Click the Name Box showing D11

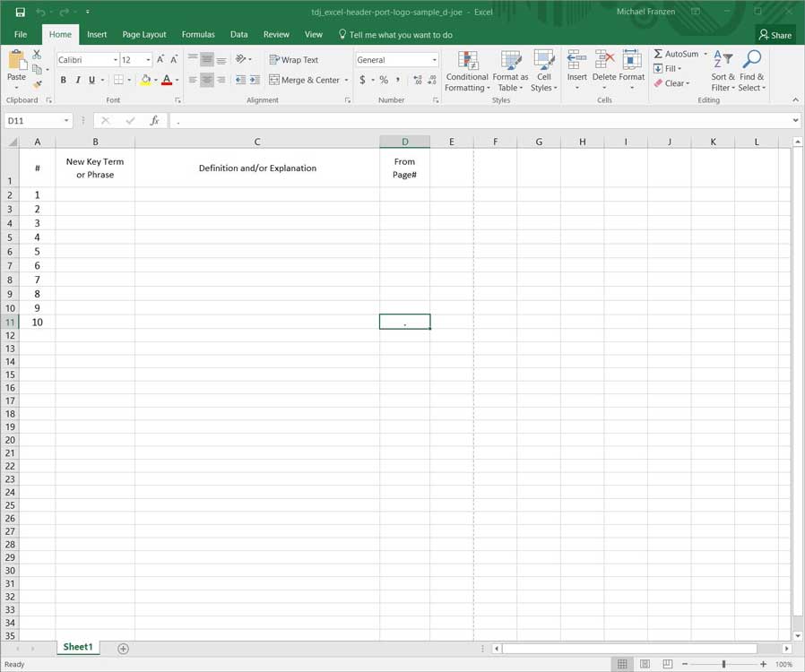coord(33,120)
